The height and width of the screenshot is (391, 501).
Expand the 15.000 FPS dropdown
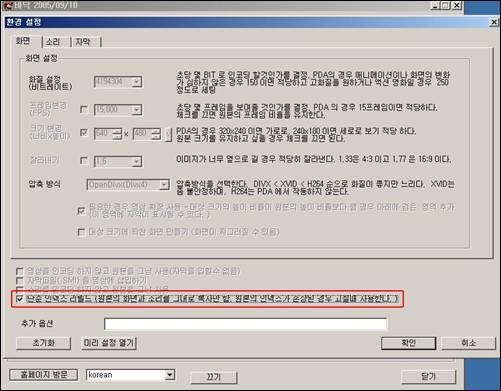136,110
